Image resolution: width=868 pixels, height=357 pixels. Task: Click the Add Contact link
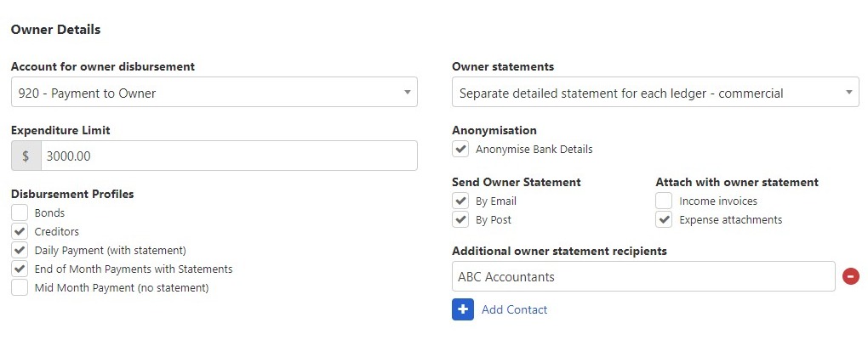(x=514, y=309)
